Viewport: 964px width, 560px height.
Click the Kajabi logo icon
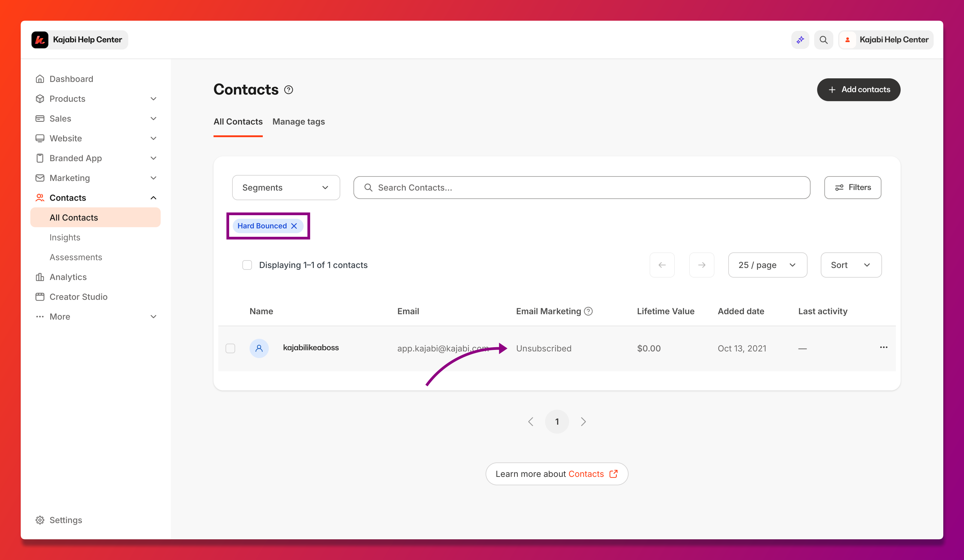[x=40, y=40]
